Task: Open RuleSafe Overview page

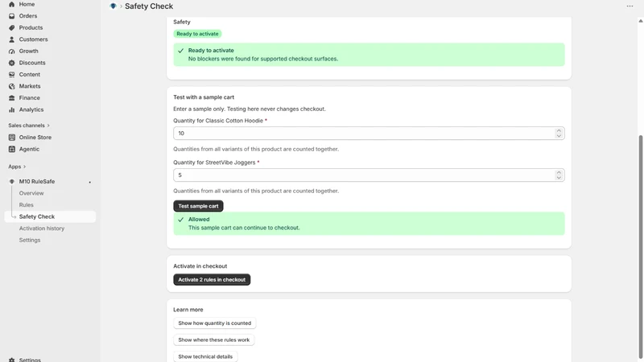Action: [31, 193]
